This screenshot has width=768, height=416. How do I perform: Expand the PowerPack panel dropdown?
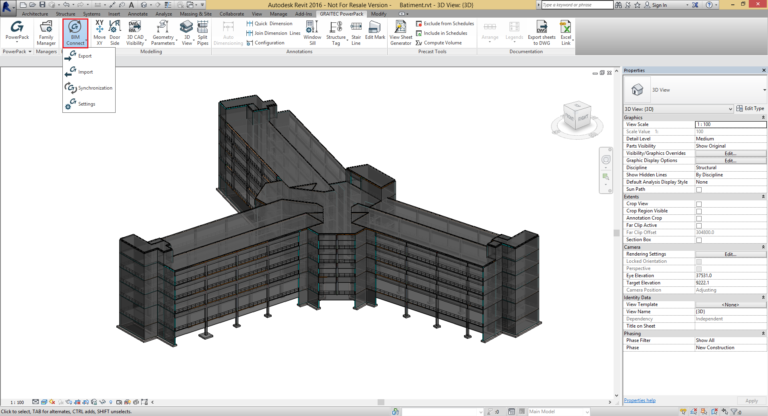click(x=17, y=51)
